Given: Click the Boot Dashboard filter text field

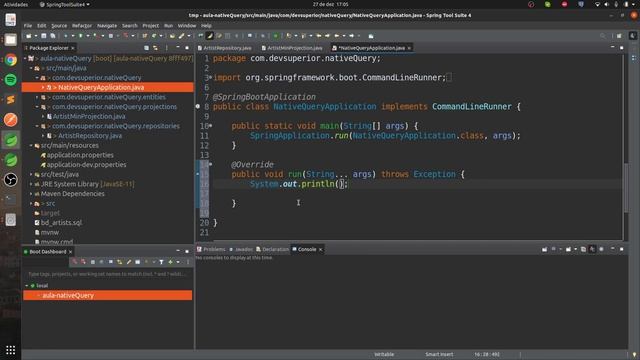Looking at the screenshot, I should point(107,274).
